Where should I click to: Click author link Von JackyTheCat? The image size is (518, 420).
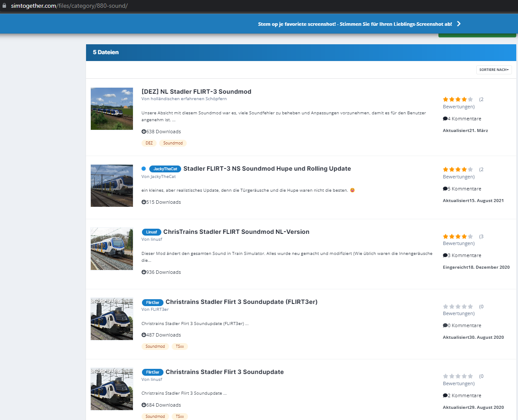tap(159, 176)
